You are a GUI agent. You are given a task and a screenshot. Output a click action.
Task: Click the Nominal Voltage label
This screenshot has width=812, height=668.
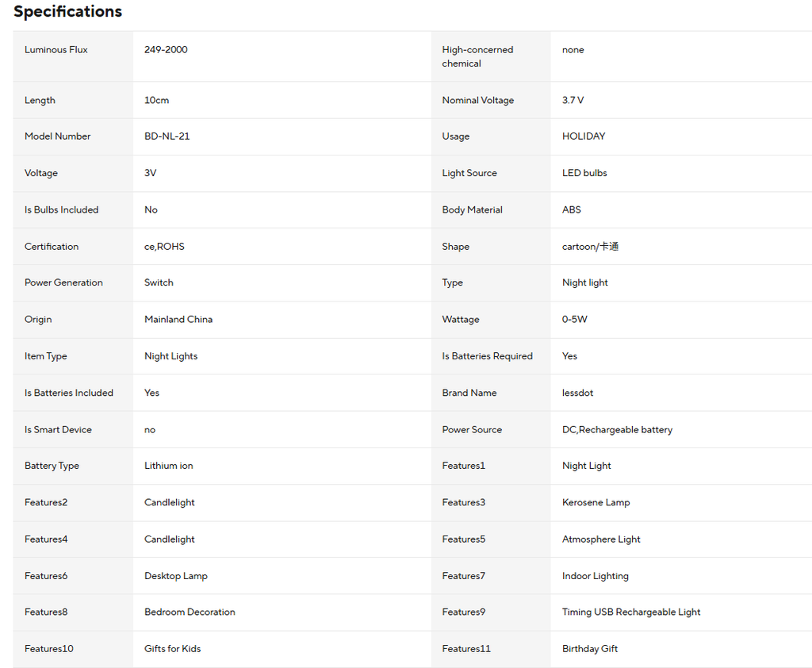pos(477,100)
